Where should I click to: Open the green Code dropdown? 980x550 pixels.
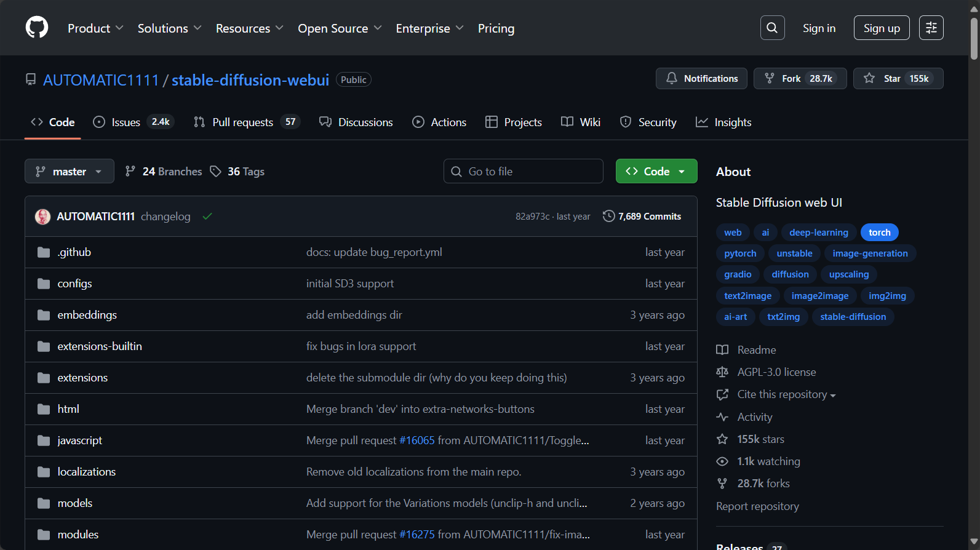656,171
